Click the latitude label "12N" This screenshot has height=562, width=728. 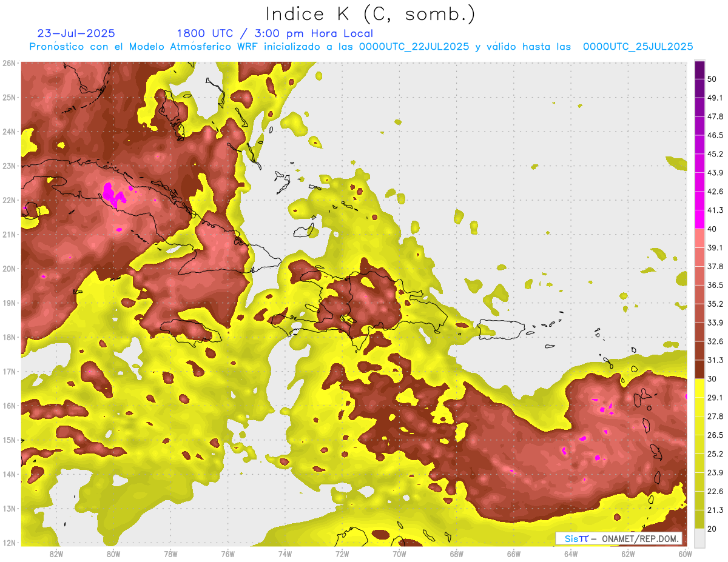click(x=9, y=543)
